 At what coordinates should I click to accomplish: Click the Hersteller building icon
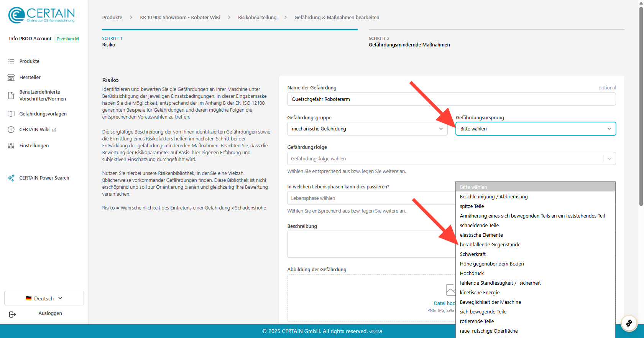[11, 77]
